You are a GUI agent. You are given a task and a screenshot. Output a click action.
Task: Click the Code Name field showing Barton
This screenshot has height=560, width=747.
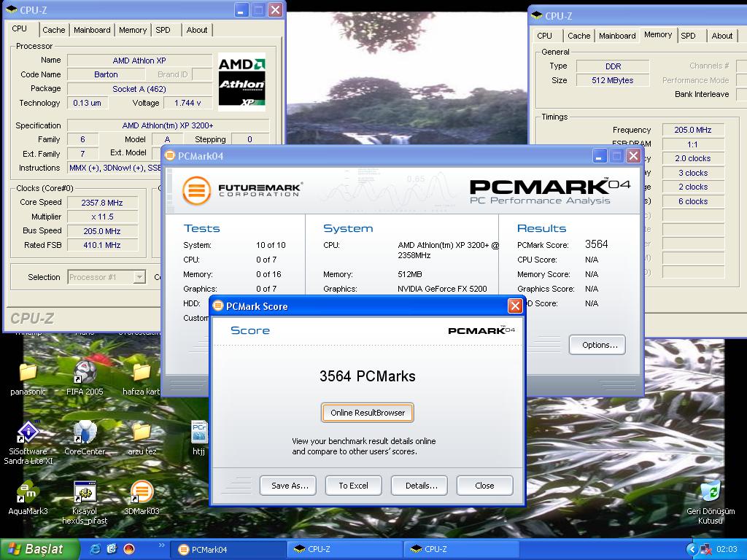coord(106,74)
